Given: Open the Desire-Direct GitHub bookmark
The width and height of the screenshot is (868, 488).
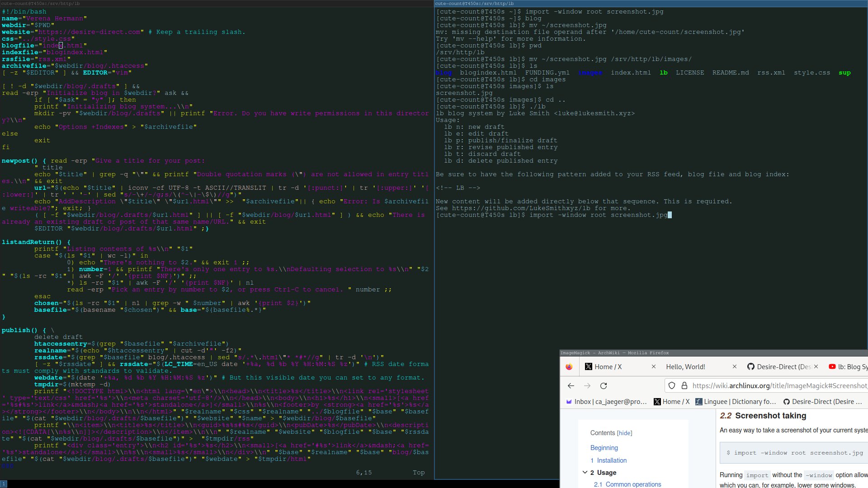Looking at the screenshot, I should coord(822,402).
